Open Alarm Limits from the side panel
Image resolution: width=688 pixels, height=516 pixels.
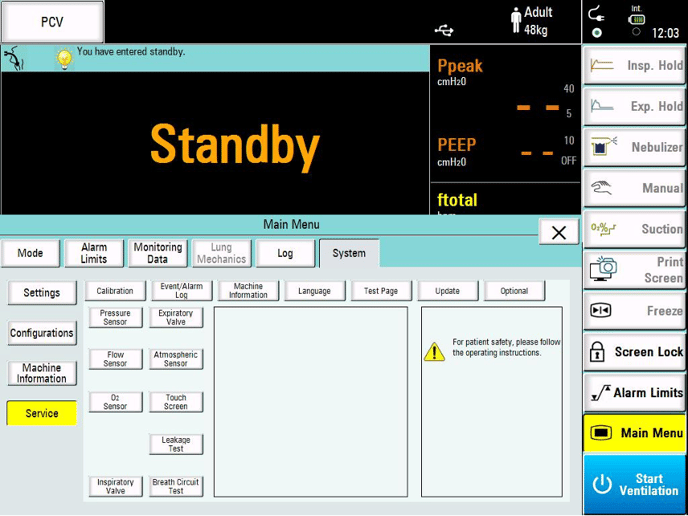[635, 393]
